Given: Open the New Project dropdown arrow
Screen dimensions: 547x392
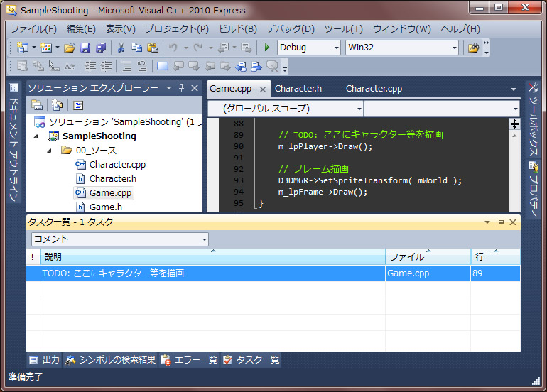Looking at the screenshot, I should (x=34, y=48).
